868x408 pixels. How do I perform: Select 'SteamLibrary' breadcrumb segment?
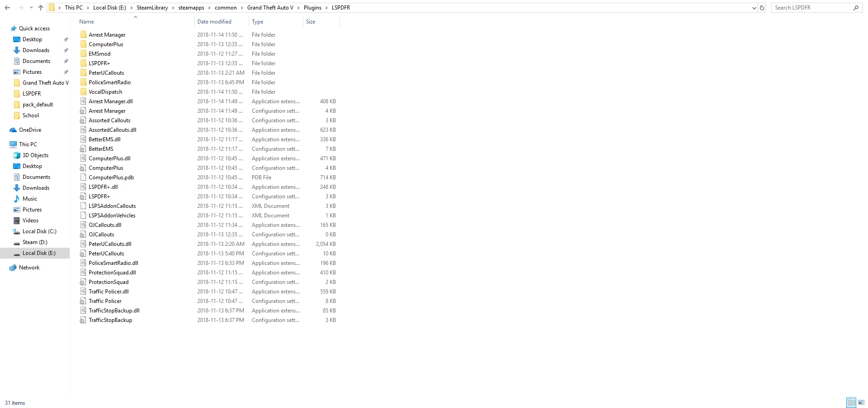pyautogui.click(x=152, y=8)
